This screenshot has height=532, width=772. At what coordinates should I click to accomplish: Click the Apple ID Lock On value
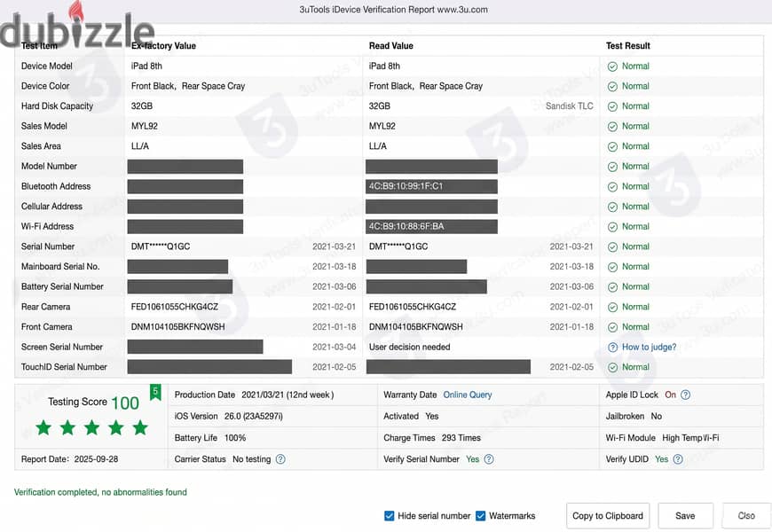[x=670, y=395]
